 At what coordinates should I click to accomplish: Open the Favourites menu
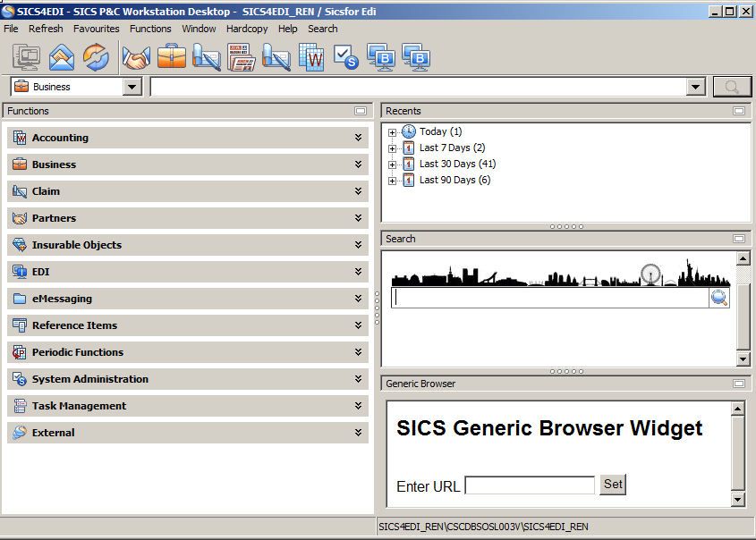point(96,29)
